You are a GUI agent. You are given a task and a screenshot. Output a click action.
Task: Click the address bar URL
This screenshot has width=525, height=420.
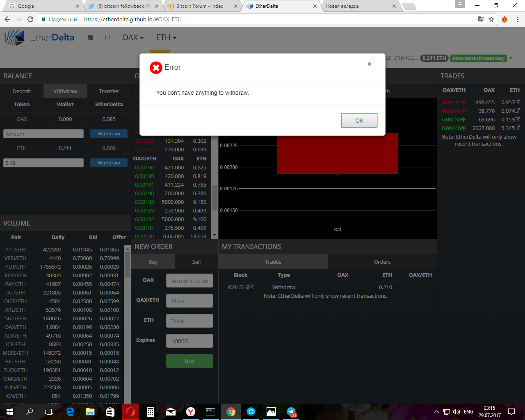click(132, 19)
